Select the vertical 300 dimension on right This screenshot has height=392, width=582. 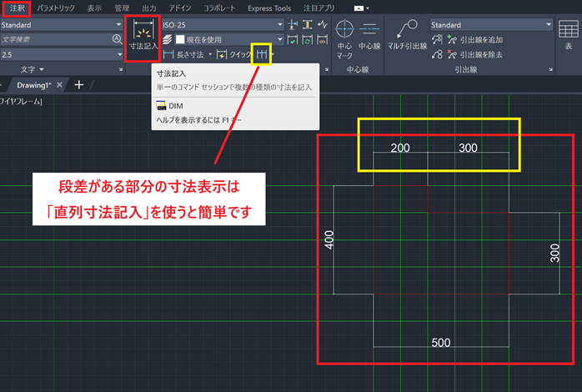(554, 253)
